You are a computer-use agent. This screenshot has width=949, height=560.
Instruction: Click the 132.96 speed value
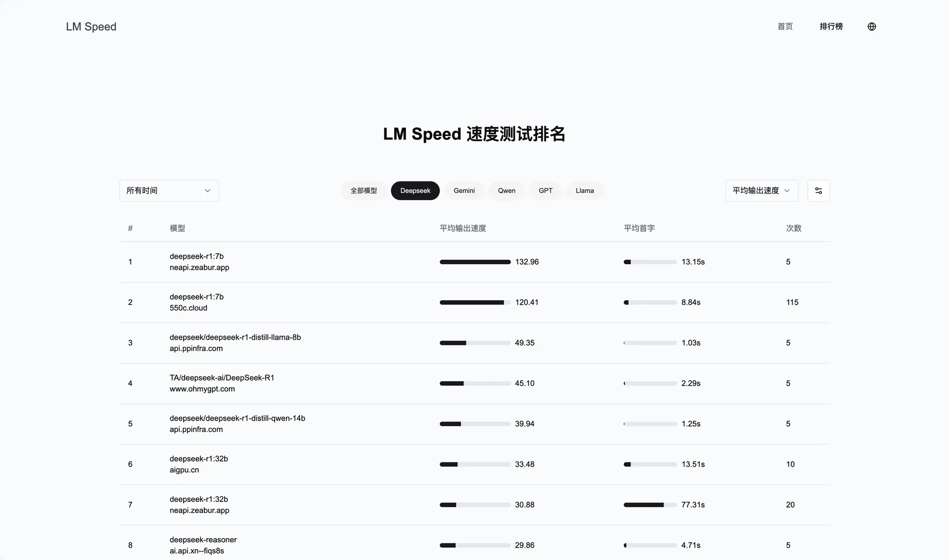(527, 262)
